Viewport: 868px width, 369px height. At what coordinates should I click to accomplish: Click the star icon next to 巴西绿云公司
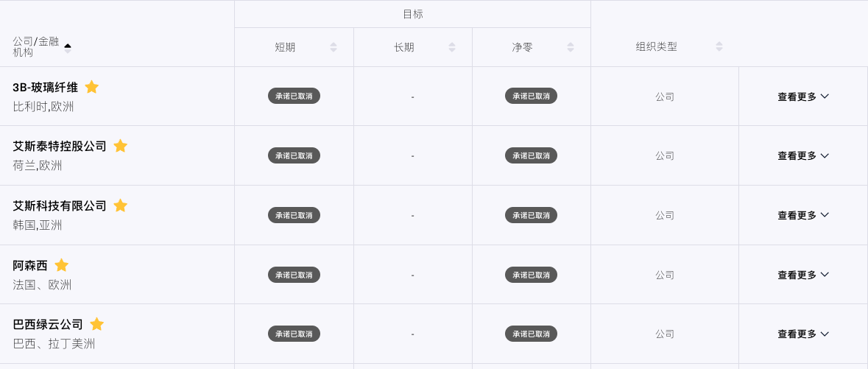pyautogui.click(x=97, y=324)
